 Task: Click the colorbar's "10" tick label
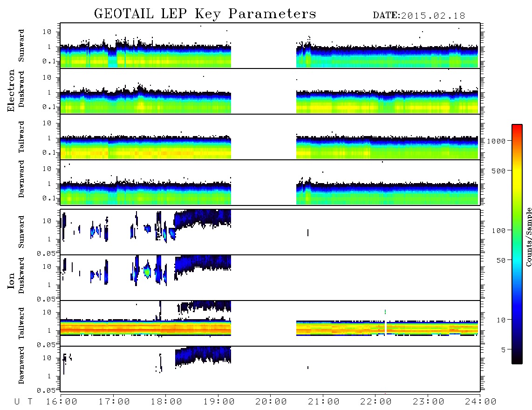tap(501, 320)
